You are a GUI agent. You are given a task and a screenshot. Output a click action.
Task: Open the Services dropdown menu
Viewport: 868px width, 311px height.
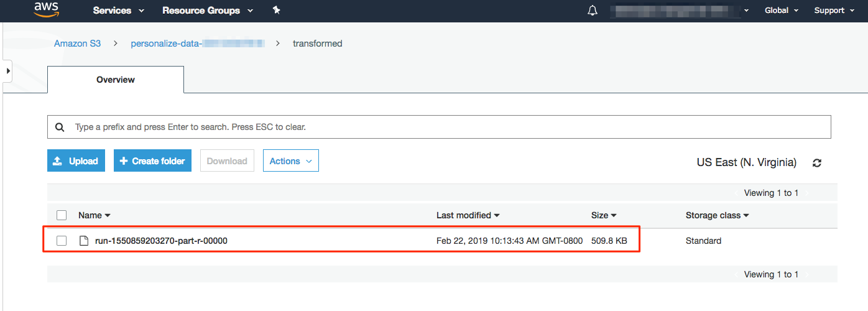pyautogui.click(x=118, y=11)
